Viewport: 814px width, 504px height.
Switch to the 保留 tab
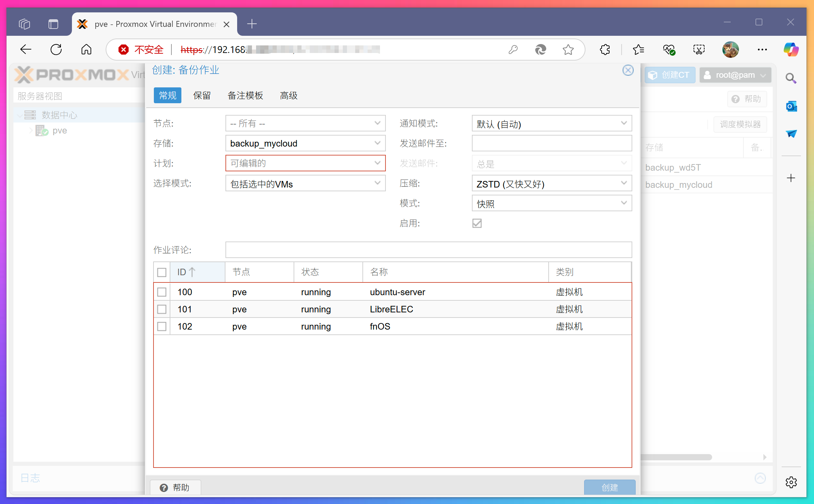click(x=202, y=95)
